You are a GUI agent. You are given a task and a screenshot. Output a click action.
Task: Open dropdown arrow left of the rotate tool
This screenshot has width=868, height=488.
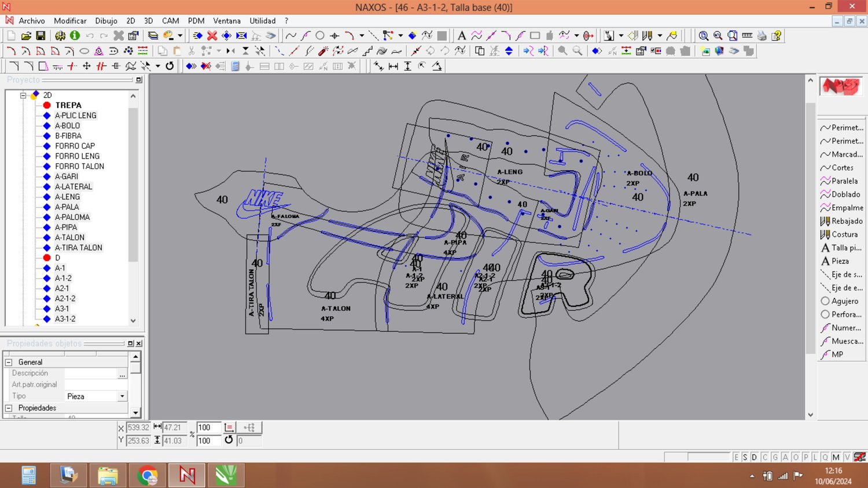click(158, 66)
